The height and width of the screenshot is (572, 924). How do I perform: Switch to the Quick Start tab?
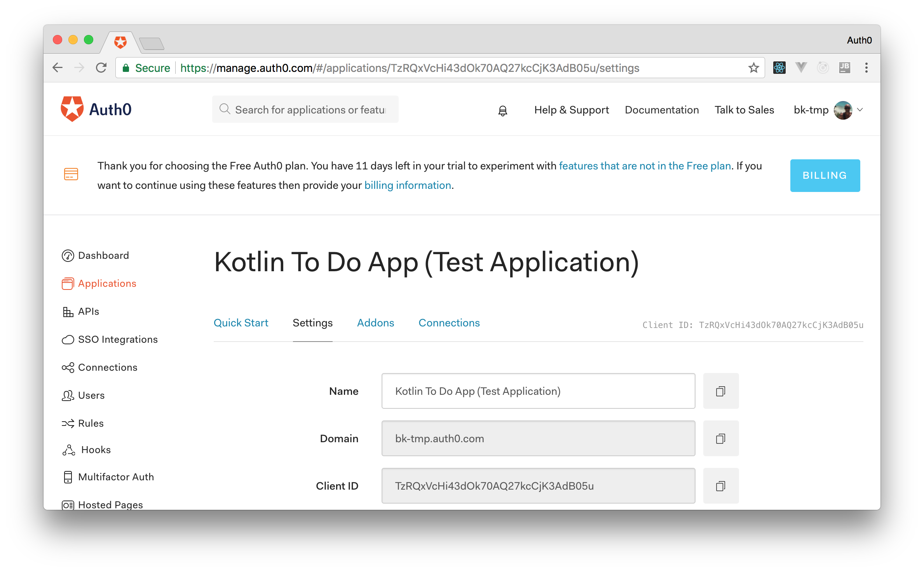tap(241, 323)
